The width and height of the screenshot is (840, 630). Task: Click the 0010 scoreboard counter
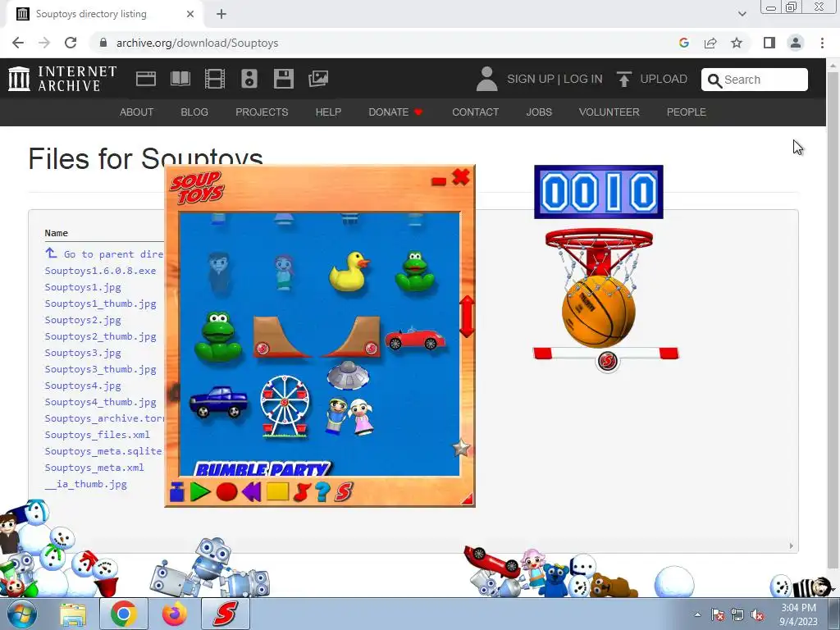tap(598, 192)
